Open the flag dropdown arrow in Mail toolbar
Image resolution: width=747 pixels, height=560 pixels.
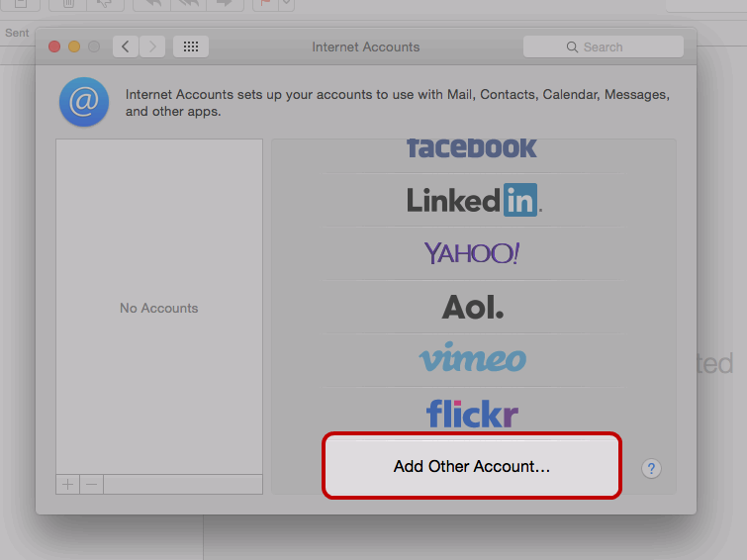pyautogui.click(x=286, y=4)
